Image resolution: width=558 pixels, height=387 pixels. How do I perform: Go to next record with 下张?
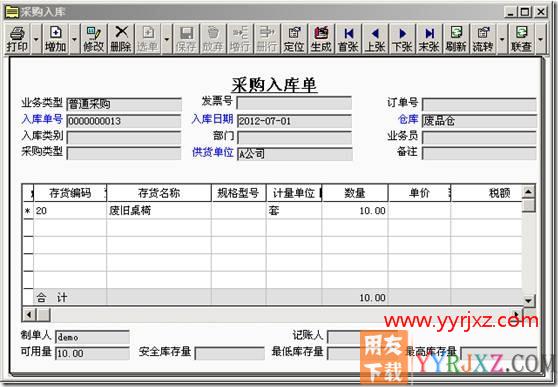click(x=402, y=39)
